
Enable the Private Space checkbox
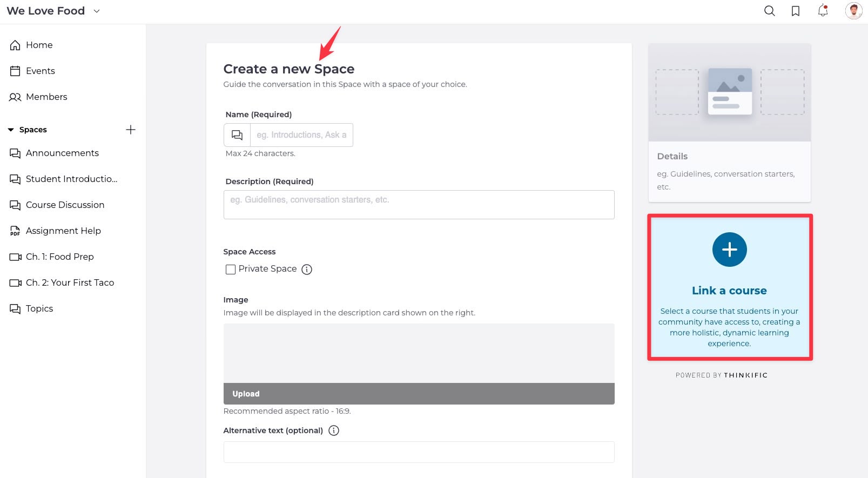coord(231,270)
